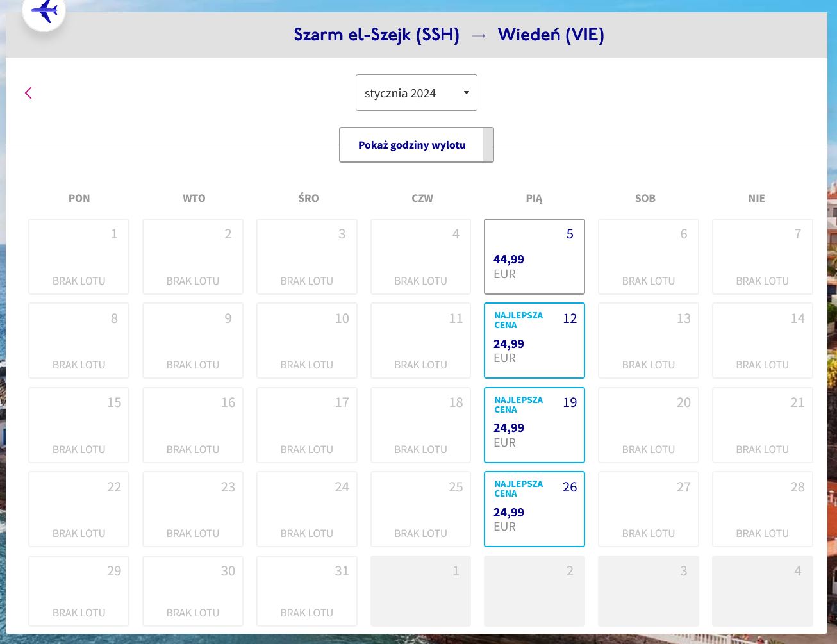Click CZW weekday header

click(422, 198)
